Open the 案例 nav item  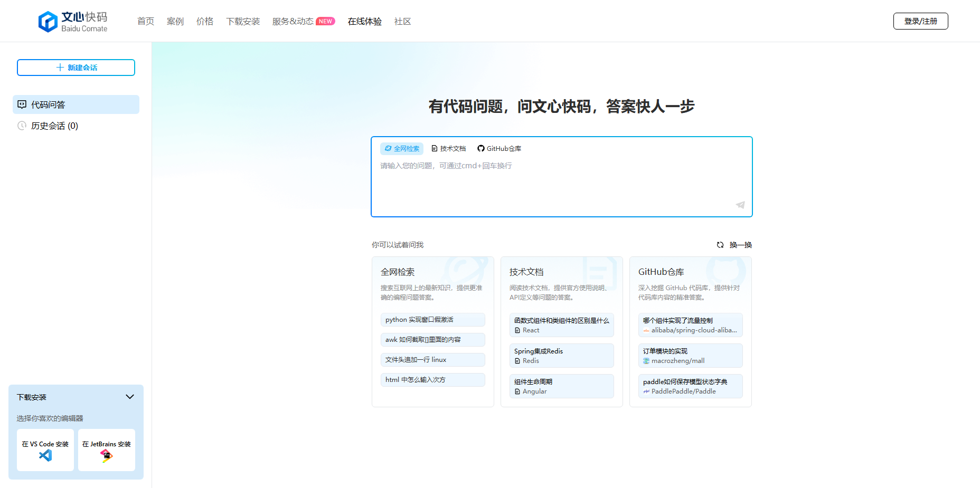pos(175,22)
